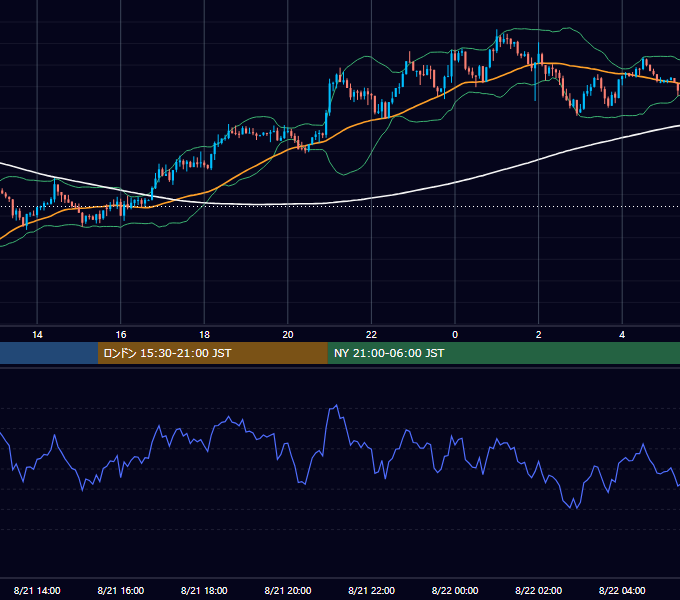Click the hour label 22 on price chart axis
The width and height of the screenshot is (680, 600).
tap(372, 335)
